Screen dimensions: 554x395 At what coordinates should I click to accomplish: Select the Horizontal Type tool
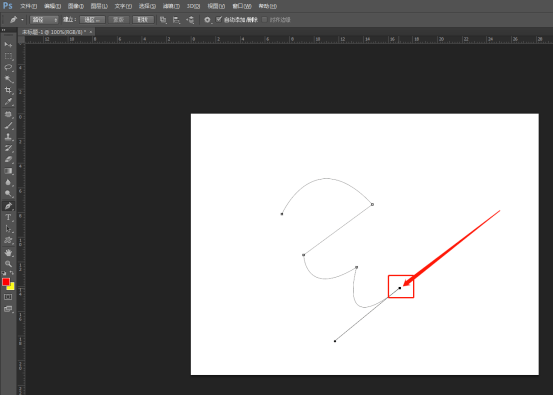tap(8, 218)
